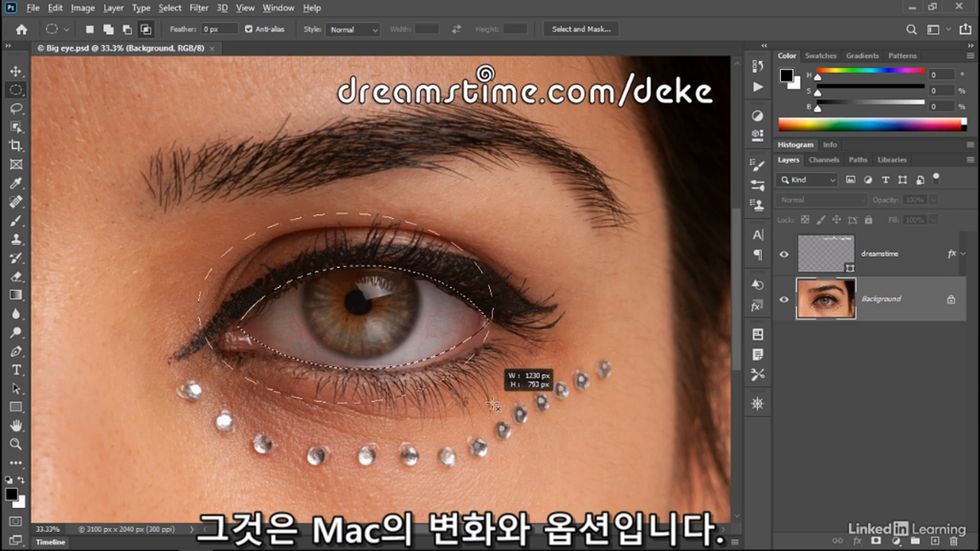This screenshot has height=551, width=980.
Task: Select the Move tool
Action: click(x=15, y=71)
